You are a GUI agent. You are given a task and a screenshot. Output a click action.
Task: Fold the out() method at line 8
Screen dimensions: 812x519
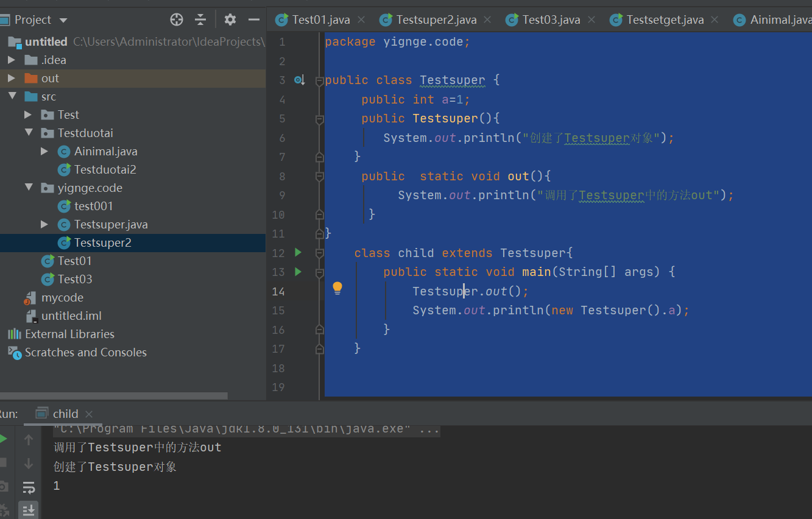click(x=319, y=176)
